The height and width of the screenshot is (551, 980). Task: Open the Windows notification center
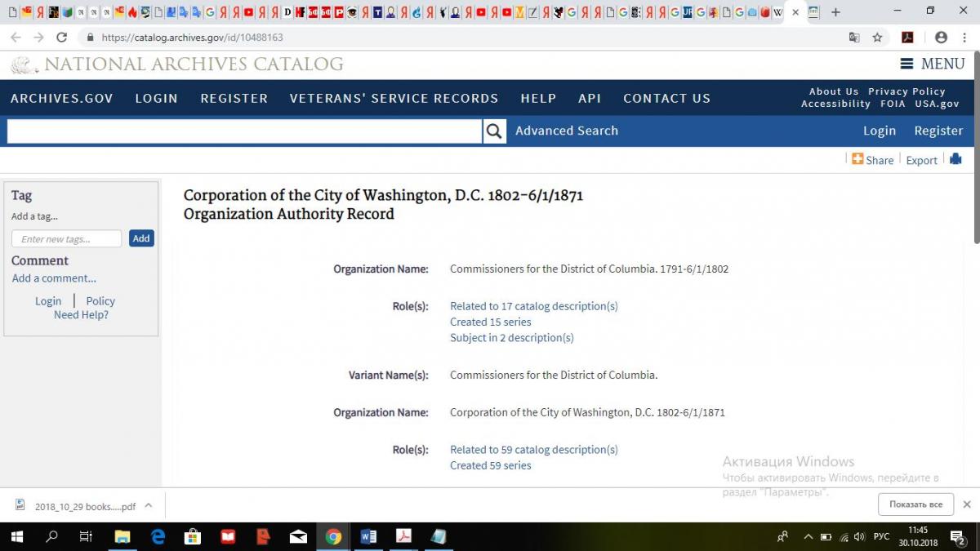tap(960, 536)
